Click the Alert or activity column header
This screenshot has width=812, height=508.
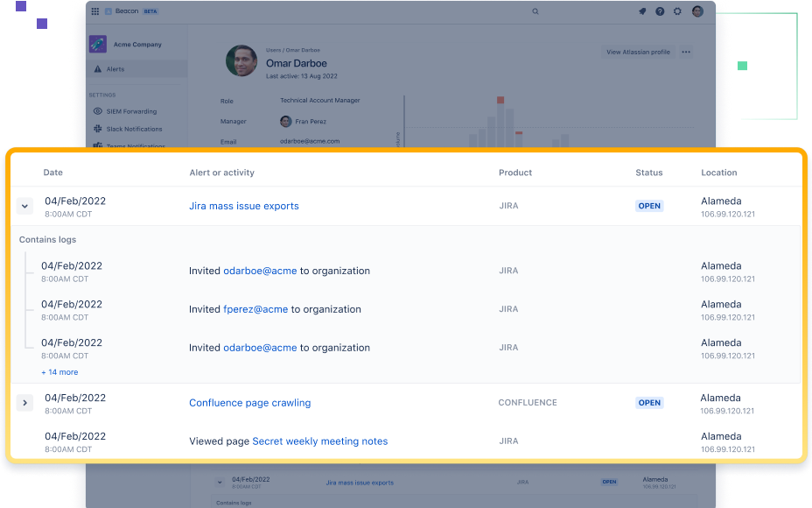tap(221, 173)
